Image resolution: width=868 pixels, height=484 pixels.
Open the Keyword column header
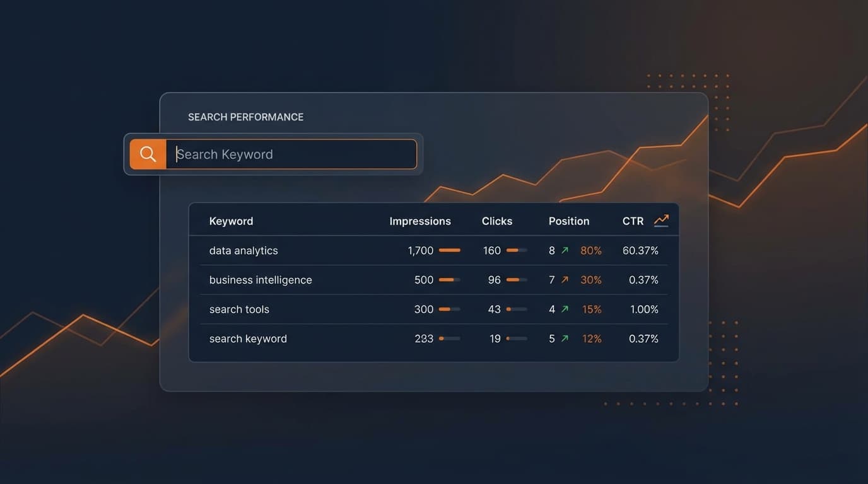[231, 221]
